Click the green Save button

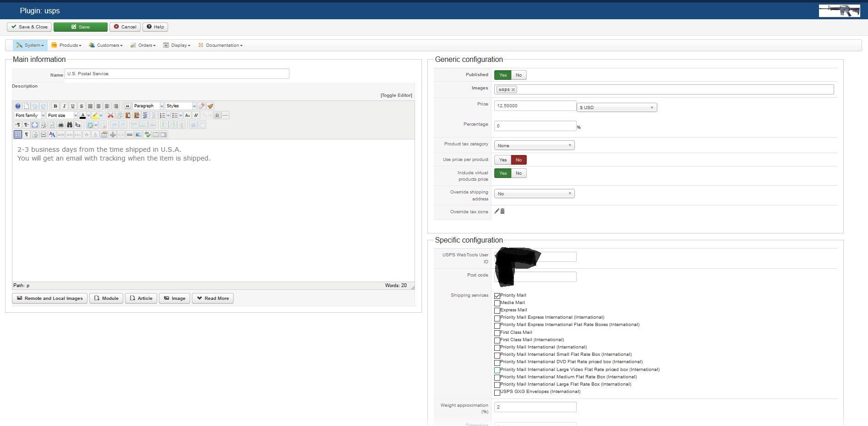pos(81,27)
